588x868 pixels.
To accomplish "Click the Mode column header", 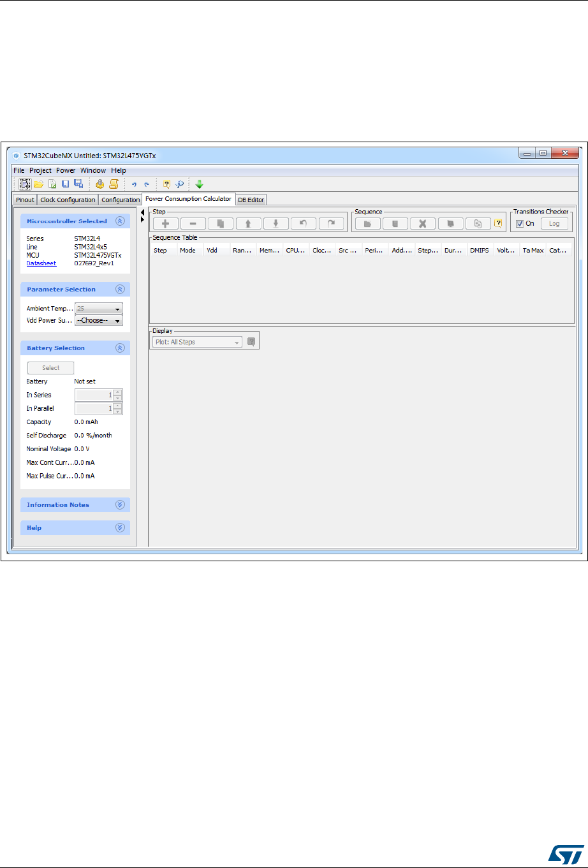I will pos(190,251).
